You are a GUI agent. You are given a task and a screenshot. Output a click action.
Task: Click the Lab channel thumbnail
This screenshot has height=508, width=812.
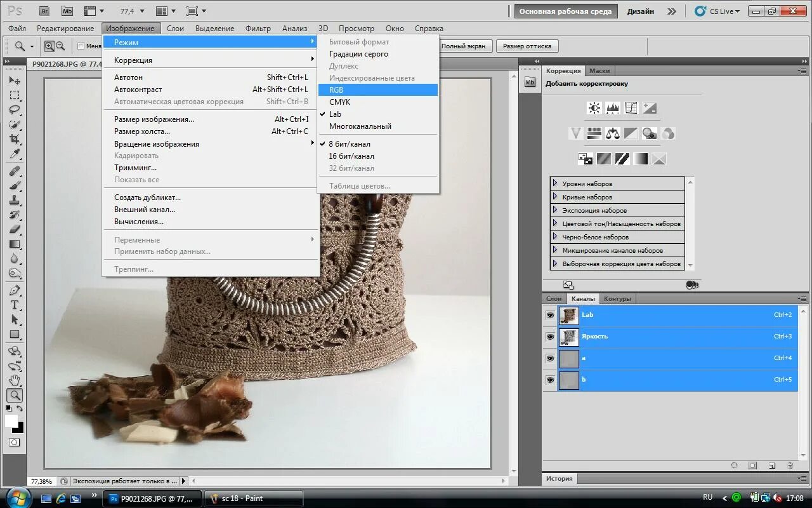pyautogui.click(x=569, y=316)
